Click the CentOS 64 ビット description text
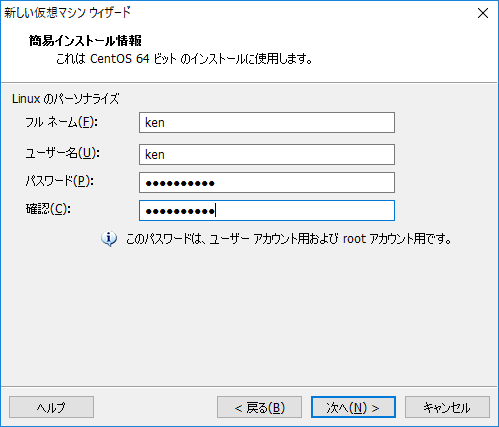This screenshot has width=499, height=427. click(x=184, y=59)
